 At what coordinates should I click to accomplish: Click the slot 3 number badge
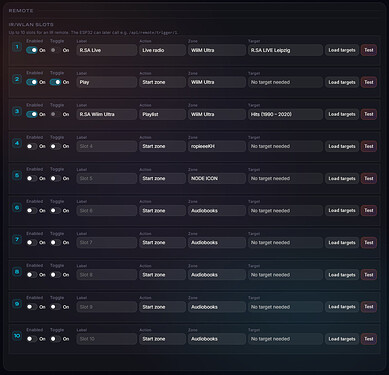17,111
